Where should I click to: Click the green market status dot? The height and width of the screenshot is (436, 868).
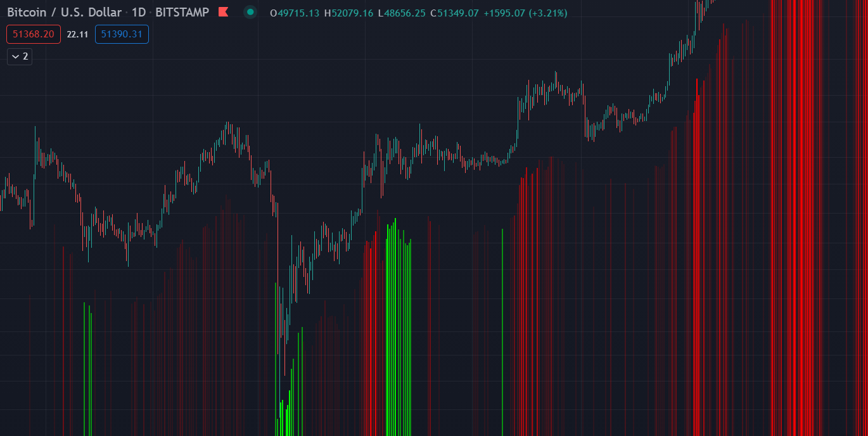(250, 12)
